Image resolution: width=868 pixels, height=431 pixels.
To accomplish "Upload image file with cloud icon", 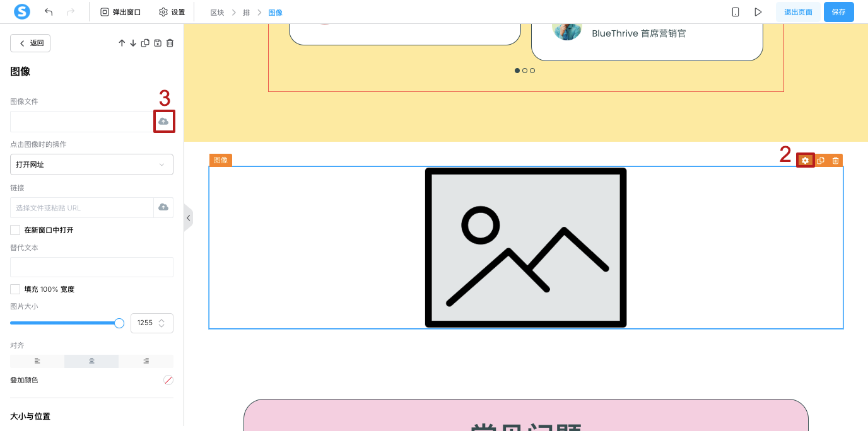I will tap(164, 121).
